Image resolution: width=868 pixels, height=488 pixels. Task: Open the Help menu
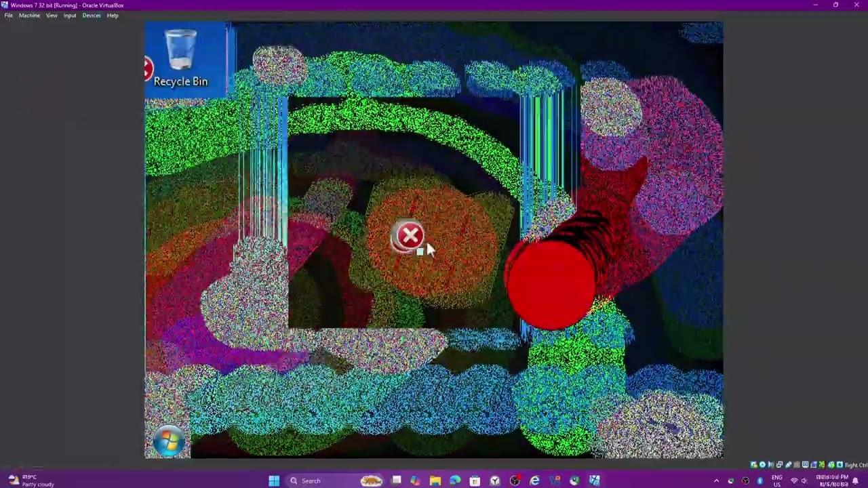point(113,15)
